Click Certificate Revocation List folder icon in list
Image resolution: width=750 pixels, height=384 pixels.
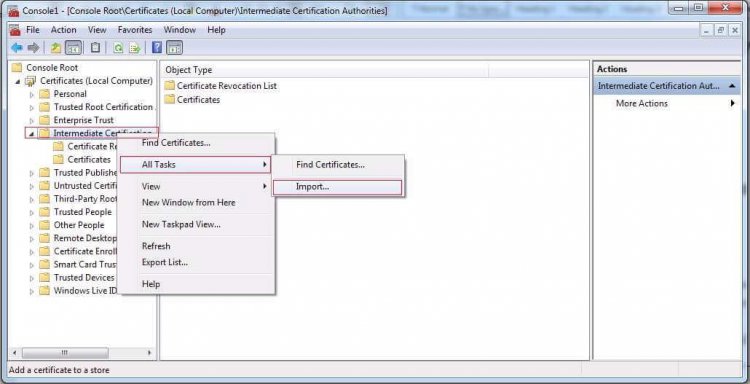click(x=169, y=86)
